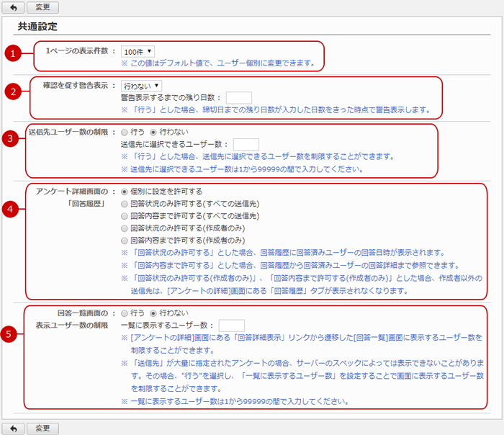Open the 1ページの表示件数 dropdown

[138, 52]
